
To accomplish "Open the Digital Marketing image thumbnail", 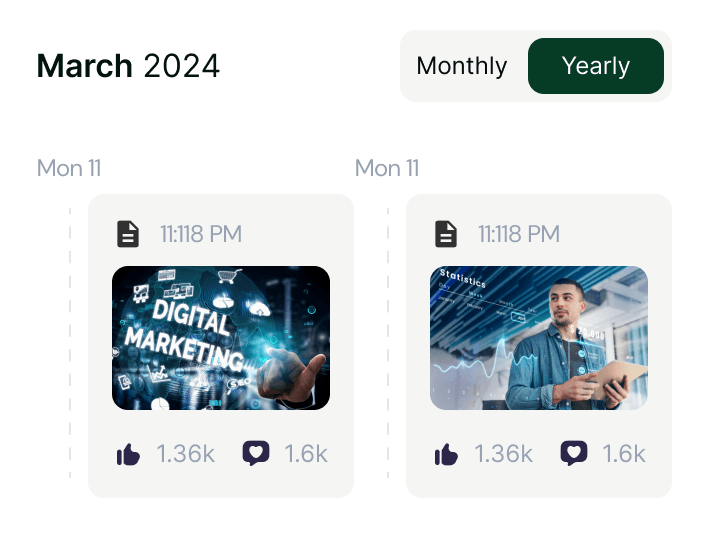I will click(221, 337).
